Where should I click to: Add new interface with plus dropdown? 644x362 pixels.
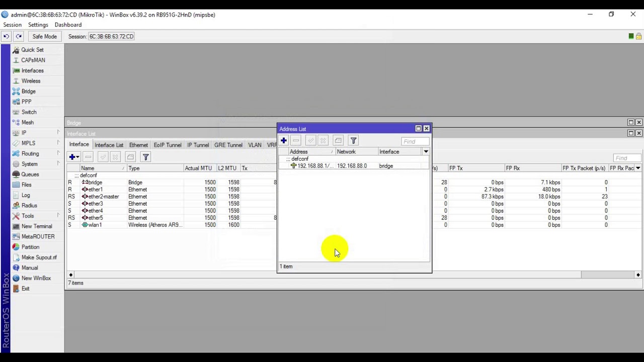pyautogui.click(x=73, y=157)
